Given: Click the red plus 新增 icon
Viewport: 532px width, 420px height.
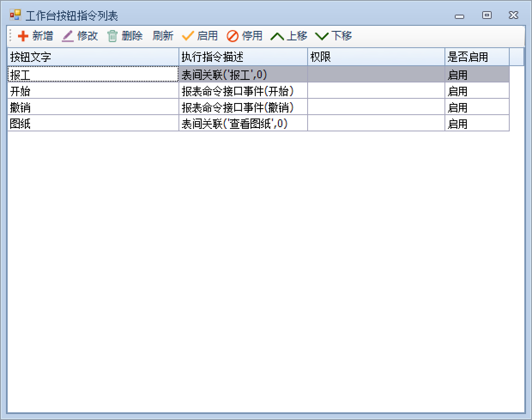Looking at the screenshot, I should (x=23, y=36).
